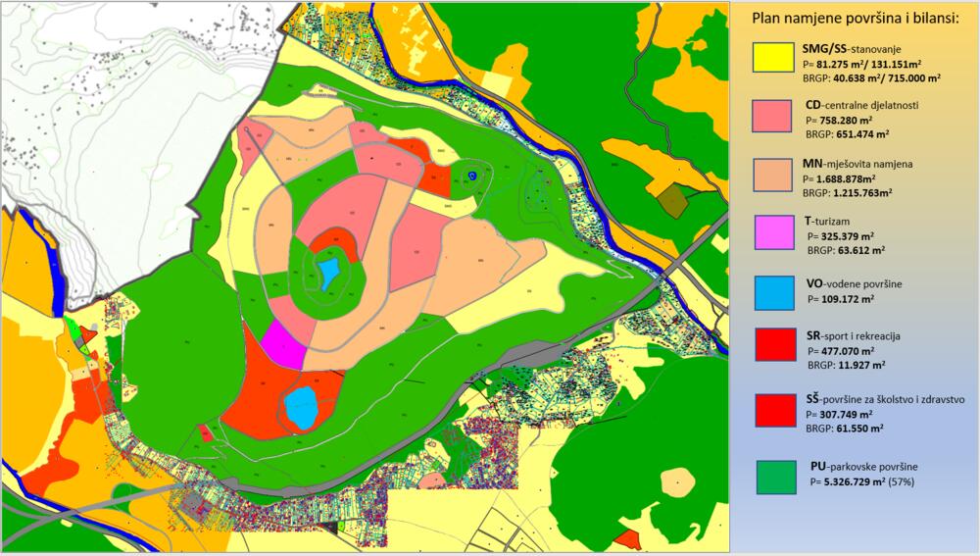Click the yellow SMG/SS stanovanje legend swatch
This screenshot has width=980, height=556.
pyautogui.click(x=773, y=58)
